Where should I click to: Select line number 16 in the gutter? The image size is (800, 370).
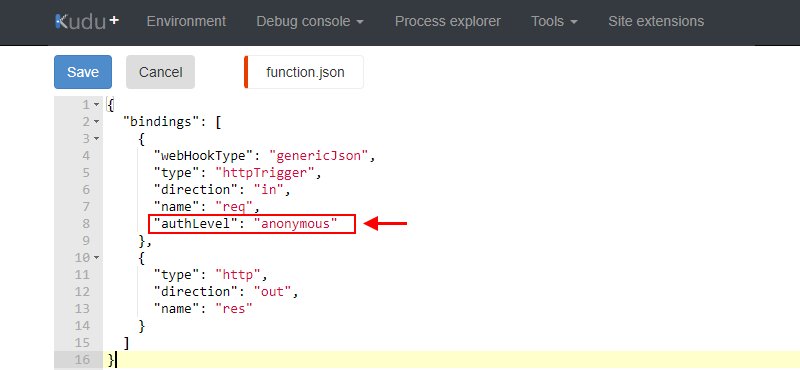click(82, 359)
